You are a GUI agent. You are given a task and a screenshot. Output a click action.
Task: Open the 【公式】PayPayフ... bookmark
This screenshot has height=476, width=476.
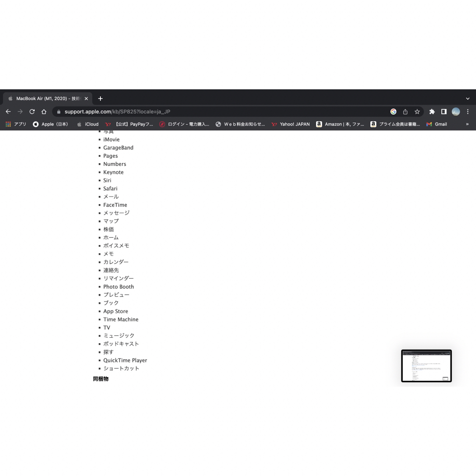pos(129,124)
